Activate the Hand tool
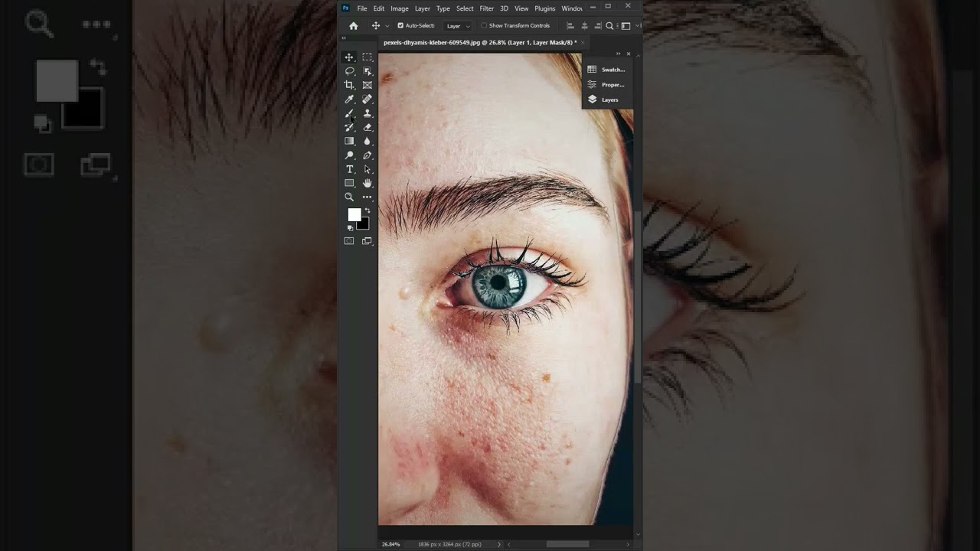 (367, 184)
